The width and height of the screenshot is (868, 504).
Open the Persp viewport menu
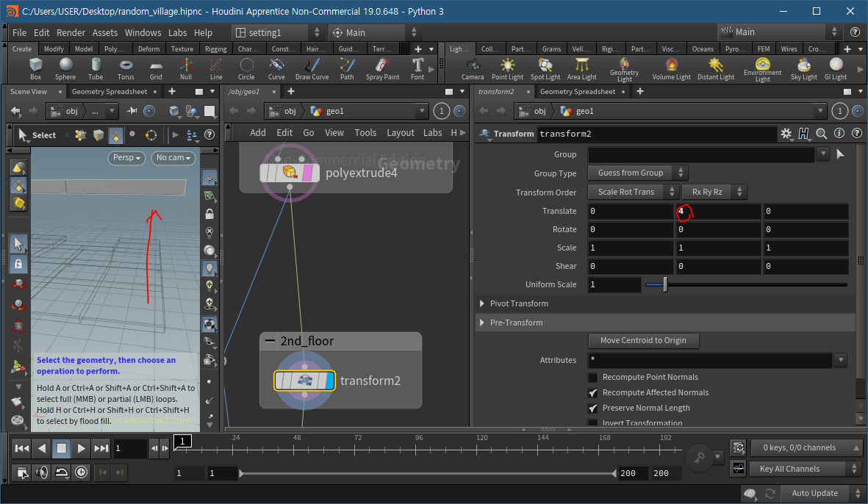[126, 158]
